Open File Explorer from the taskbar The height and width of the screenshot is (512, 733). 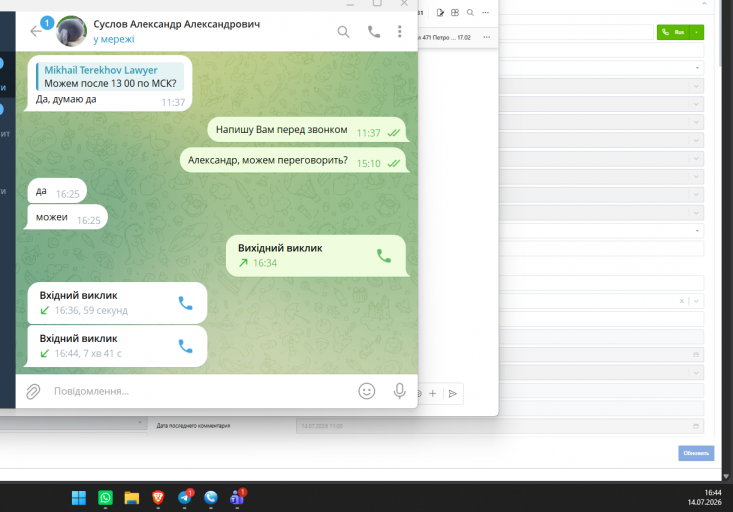[131, 498]
